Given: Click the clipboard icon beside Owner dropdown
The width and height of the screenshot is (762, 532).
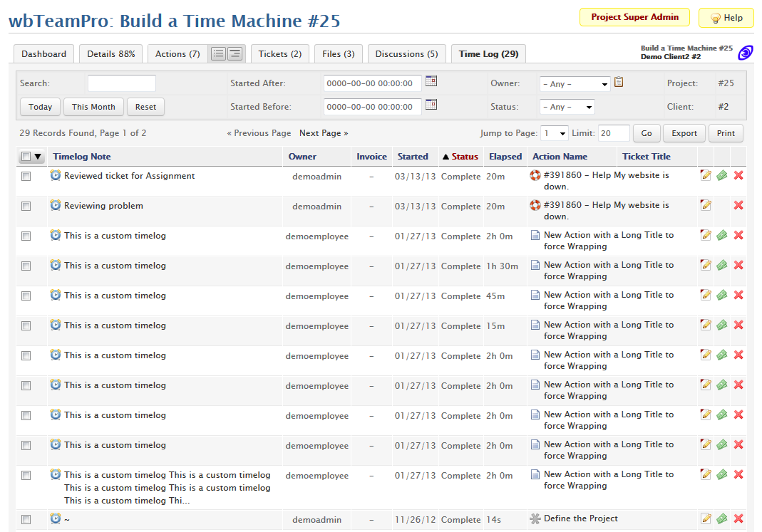Looking at the screenshot, I should click(619, 82).
